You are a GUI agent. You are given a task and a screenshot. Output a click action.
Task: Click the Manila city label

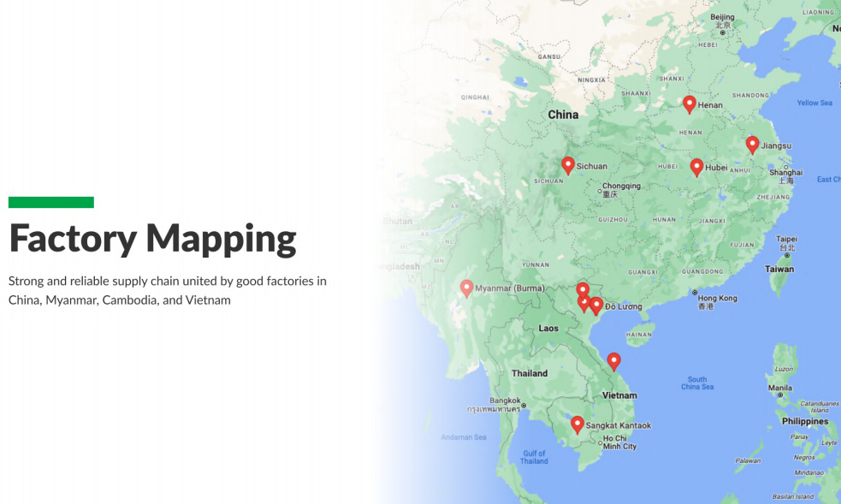780,388
